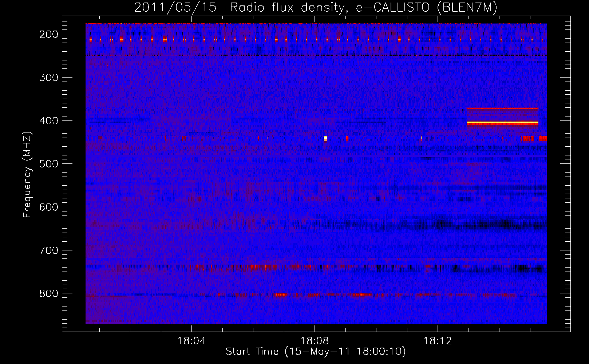Click the 'Start Time (15-May-11 18:00:10)' label
Screen dimensions: 589x364
(x=316, y=352)
